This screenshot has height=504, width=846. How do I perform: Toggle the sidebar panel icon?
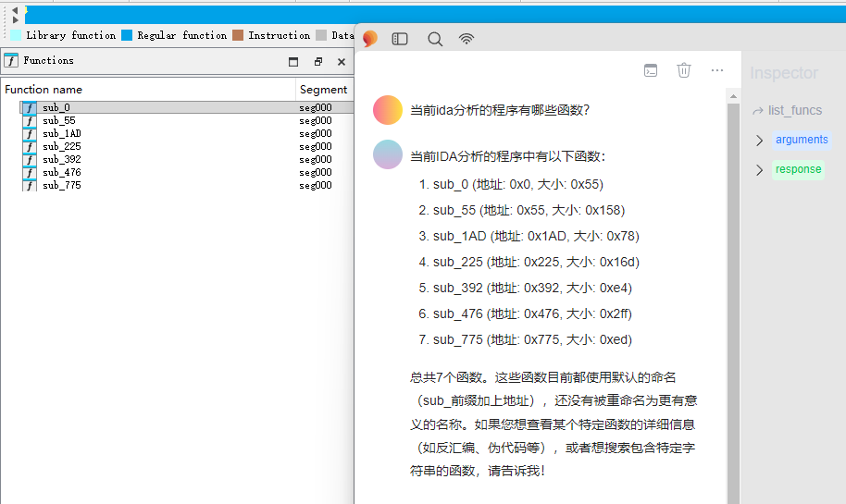tap(400, 39)
